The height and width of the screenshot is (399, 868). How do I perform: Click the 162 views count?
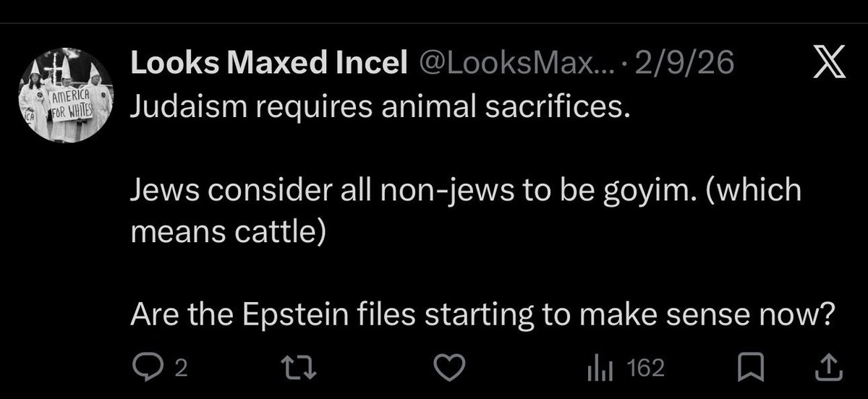click(x=646, y=369)
